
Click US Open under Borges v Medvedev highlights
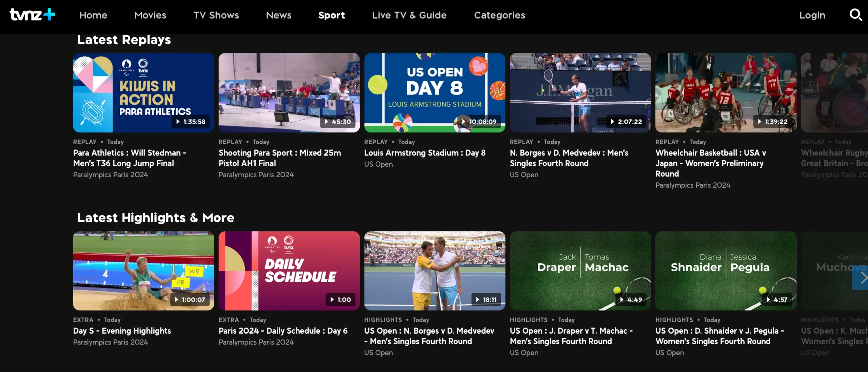point(378,353)
